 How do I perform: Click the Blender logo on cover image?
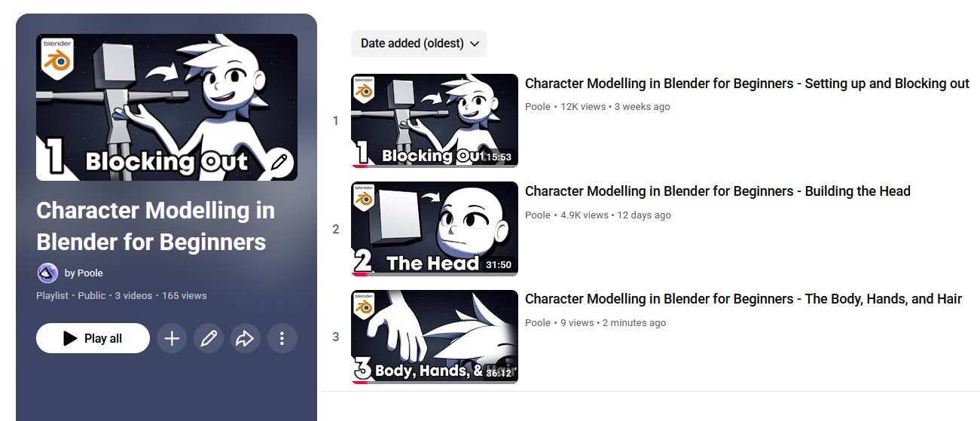57,57
